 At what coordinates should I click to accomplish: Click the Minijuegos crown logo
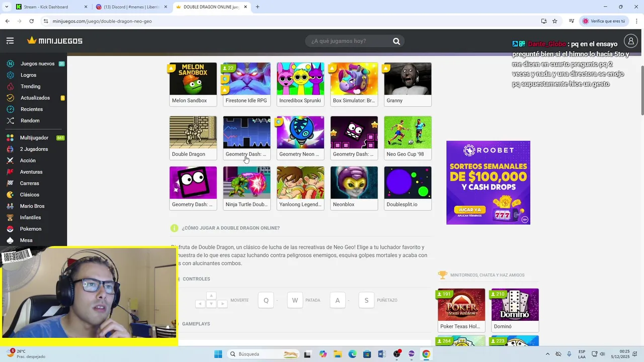tap(55, 41)
